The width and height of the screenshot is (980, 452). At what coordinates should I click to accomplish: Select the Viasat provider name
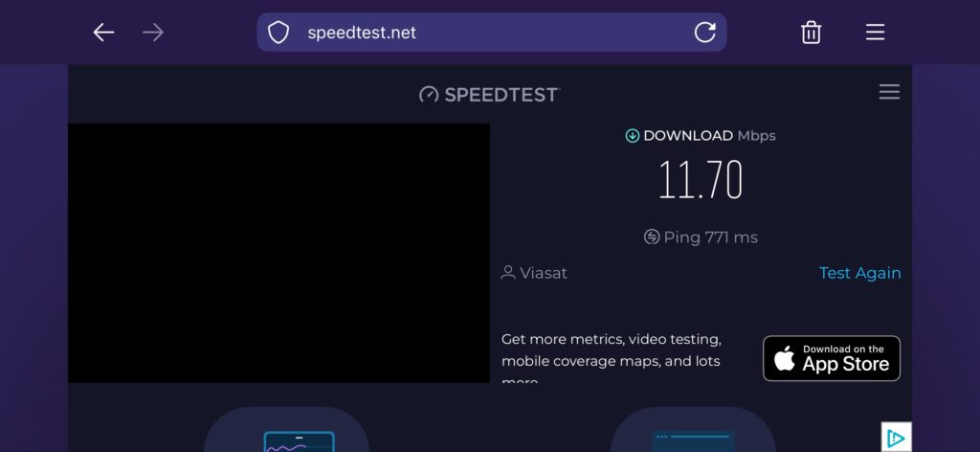click(x=544, y=273)
